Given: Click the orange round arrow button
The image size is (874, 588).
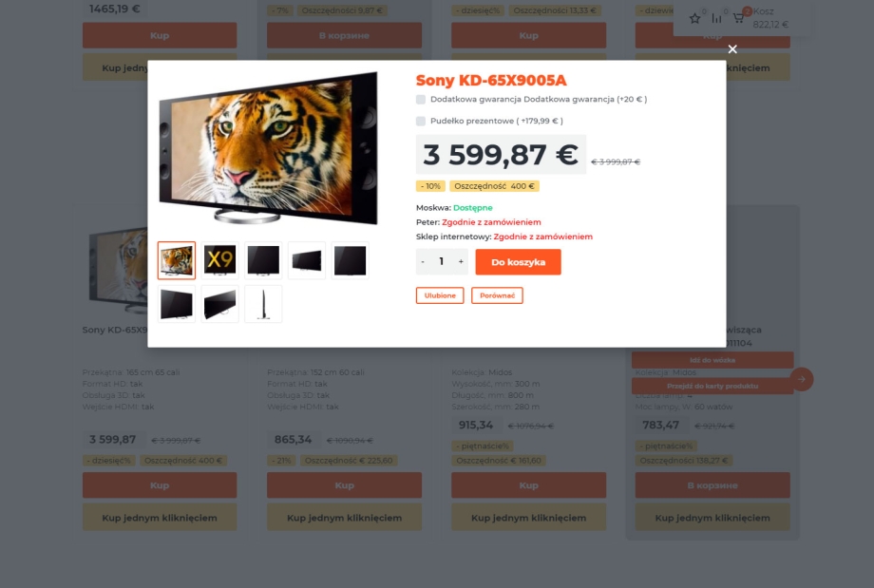Looking at the screenshot, I should coord(801,379).
